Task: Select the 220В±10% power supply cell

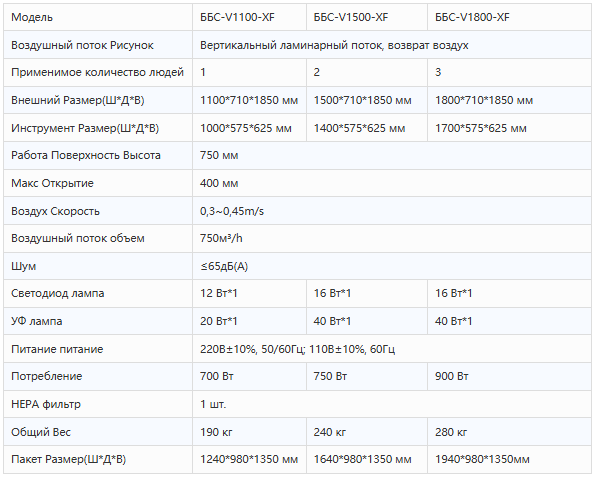Action: tap(392, 349)
